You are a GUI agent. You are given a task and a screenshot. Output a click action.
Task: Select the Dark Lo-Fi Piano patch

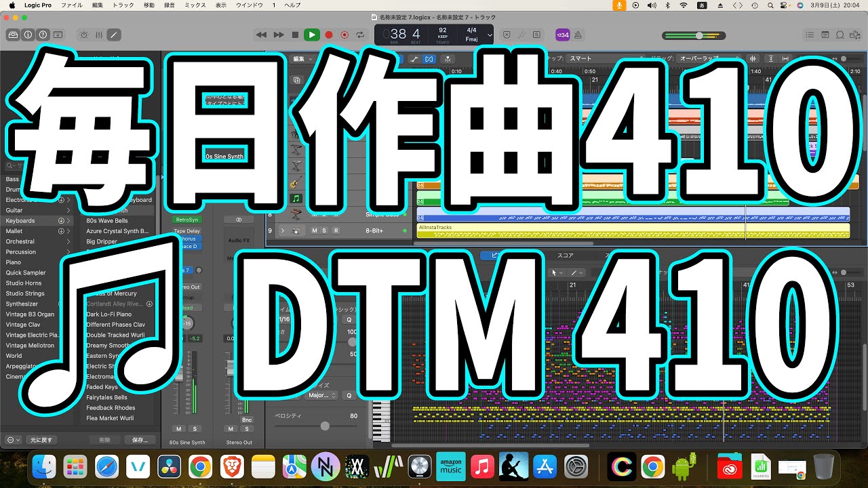click(108, 314)
